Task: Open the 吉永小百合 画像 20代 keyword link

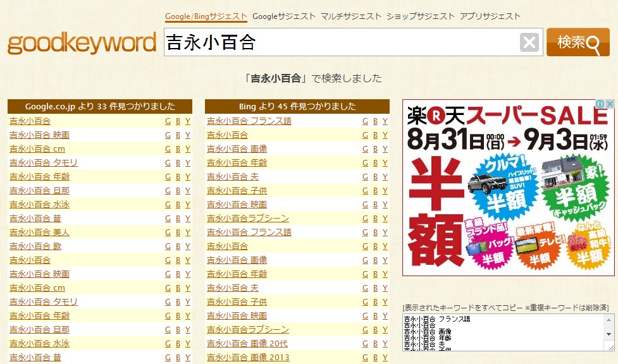Action: point(247,344)
